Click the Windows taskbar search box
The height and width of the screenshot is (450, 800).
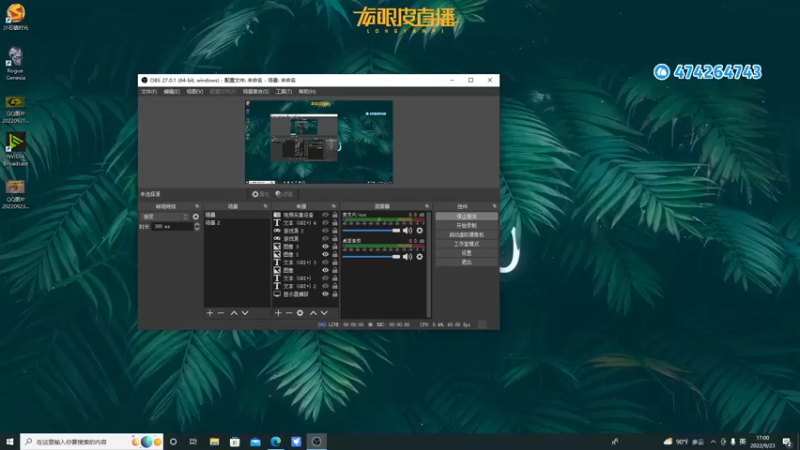[92, 441]
